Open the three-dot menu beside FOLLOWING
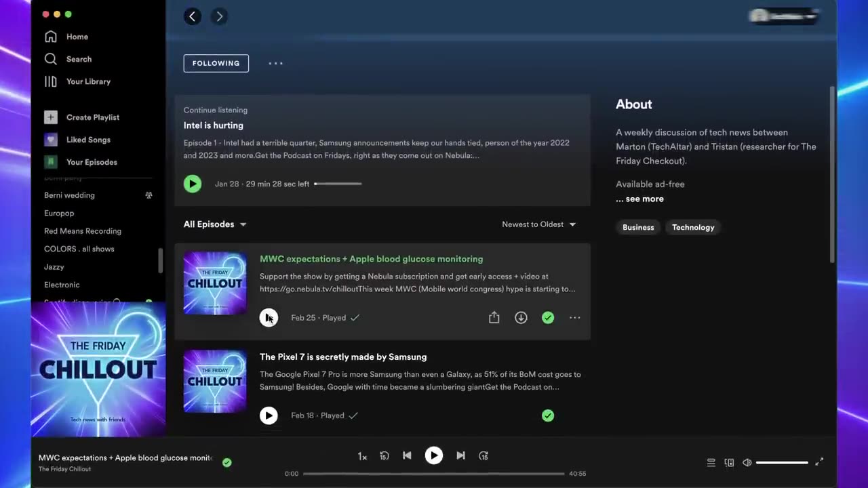The width and height of the screenshot is (868, 488). 275,63
